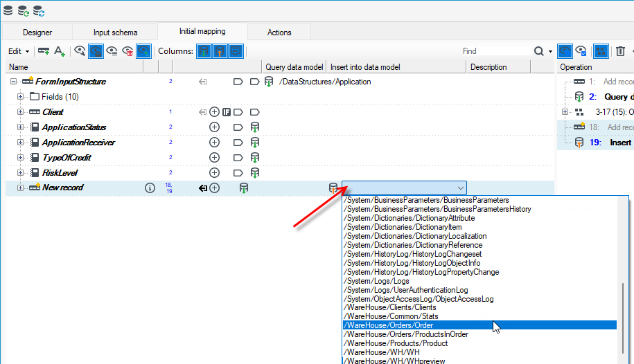Click query database icon on TypeOfCredit row
Screen dimensions: 634x364
point(255,158)
